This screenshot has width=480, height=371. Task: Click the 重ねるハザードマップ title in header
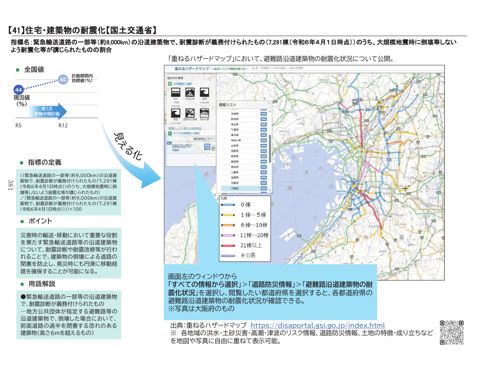click(191, 69)
